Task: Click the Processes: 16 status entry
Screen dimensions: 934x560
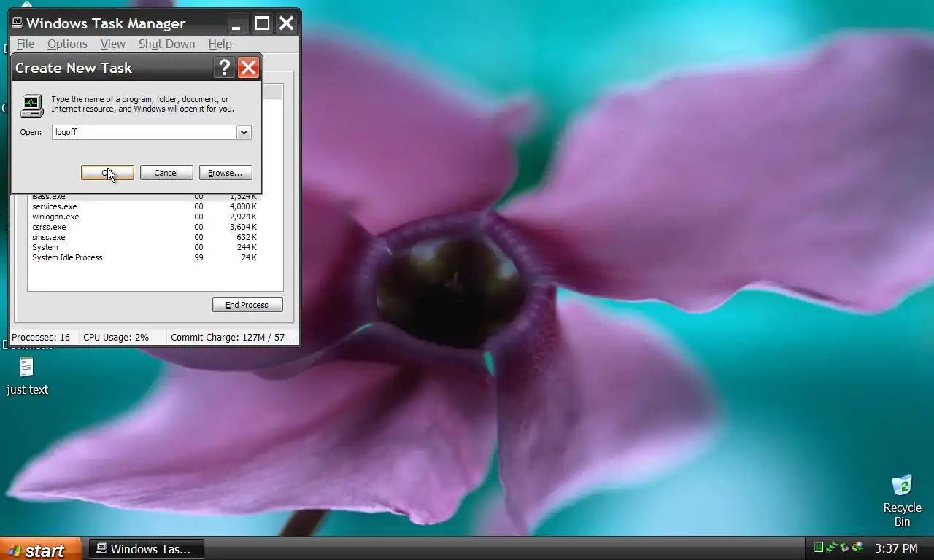Action: pyautogui.click(x=41, y=337)
